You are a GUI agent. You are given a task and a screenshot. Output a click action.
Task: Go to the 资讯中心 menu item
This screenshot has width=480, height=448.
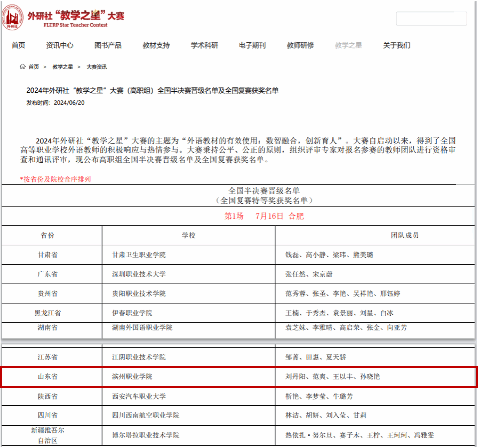tap(60, 45)
